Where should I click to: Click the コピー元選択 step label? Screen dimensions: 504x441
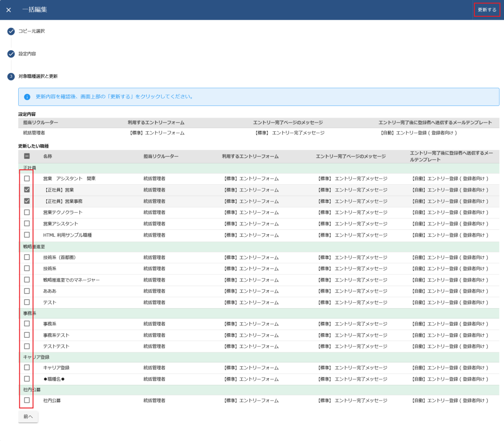(31, 31)
